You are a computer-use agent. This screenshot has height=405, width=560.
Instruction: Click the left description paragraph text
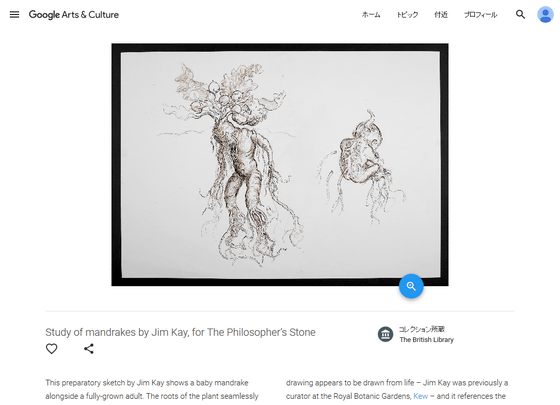[x=152, y=390]
